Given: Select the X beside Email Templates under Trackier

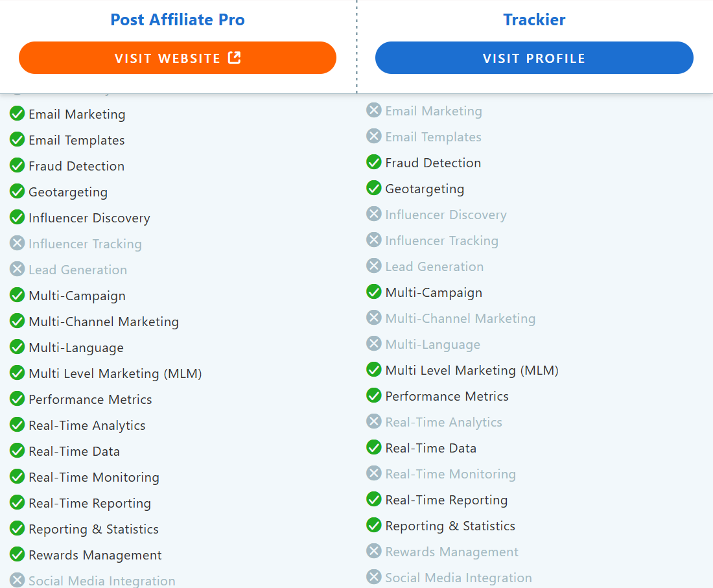Looking at the screenshot, I should (x=374, y=136).
